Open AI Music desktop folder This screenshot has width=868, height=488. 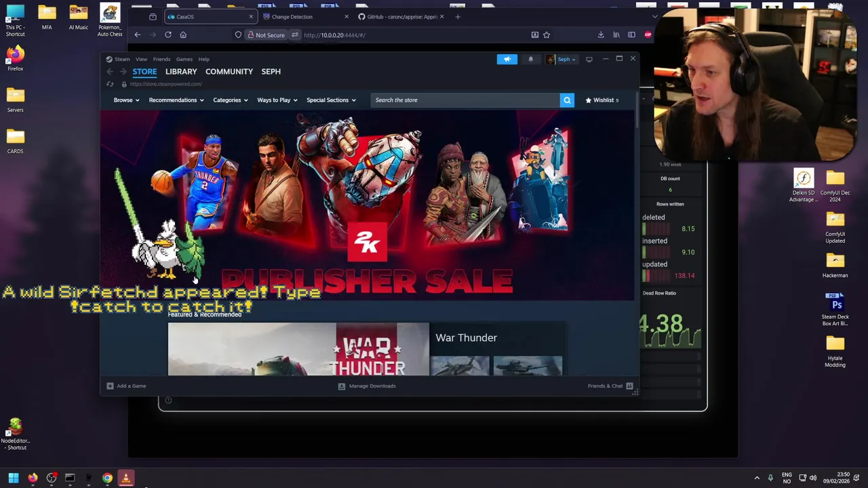[78, 17]
